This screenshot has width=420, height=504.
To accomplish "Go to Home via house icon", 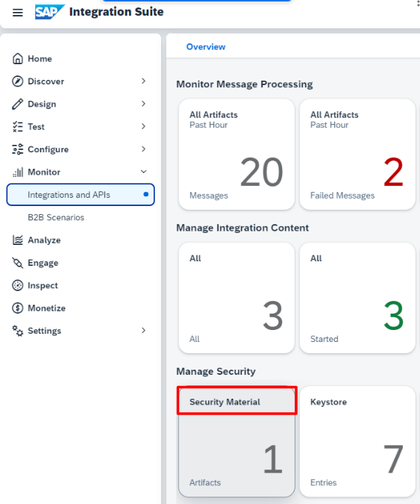I will click(18, 58).
